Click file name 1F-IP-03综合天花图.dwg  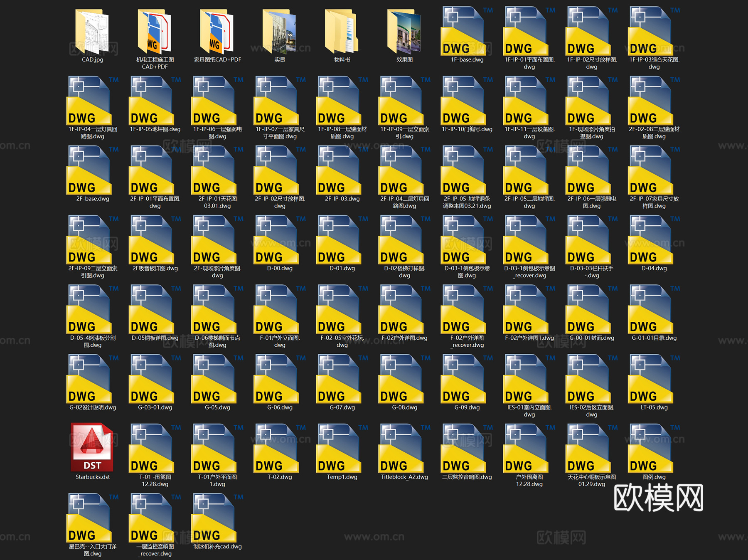tap(654, 63)
